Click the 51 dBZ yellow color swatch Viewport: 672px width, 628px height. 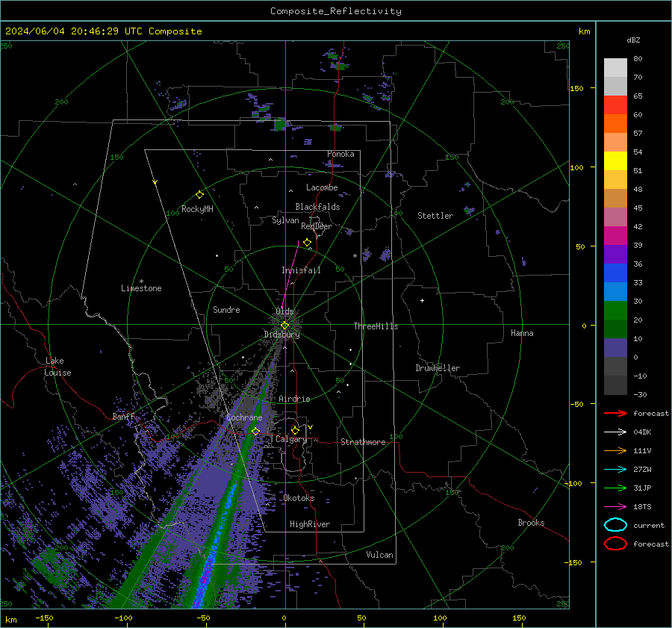click(615, 161)
